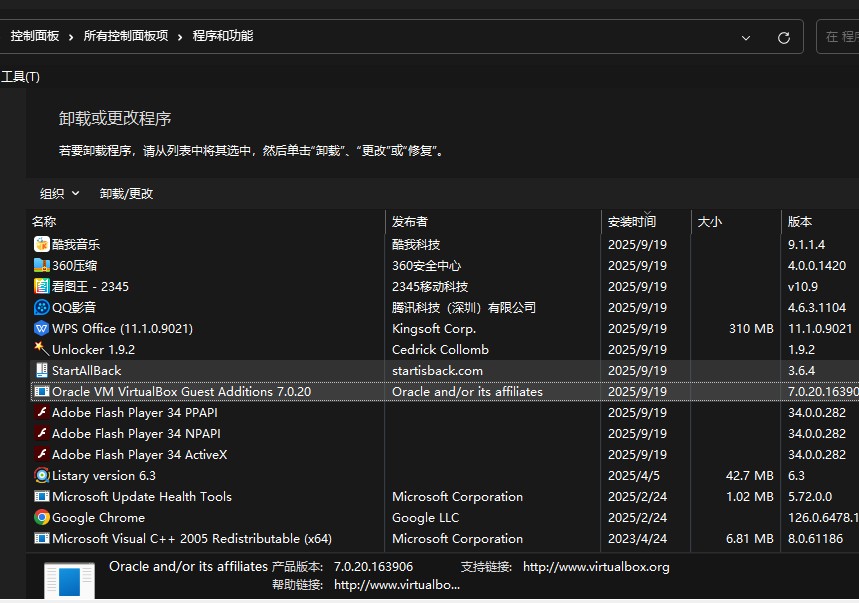
Task: Click the StartAllBack icon
Action: coord(42,370)
